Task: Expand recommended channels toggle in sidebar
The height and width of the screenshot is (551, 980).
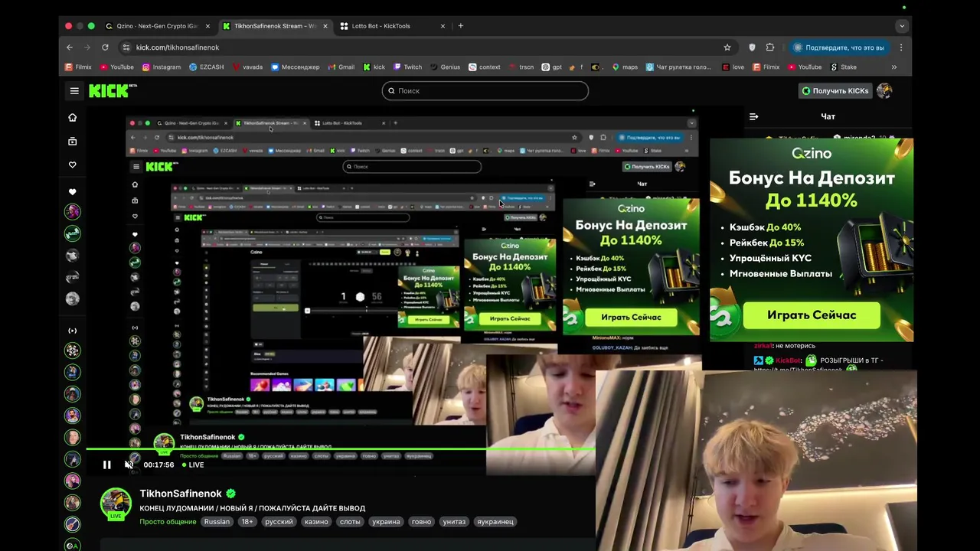Action: 72,331
